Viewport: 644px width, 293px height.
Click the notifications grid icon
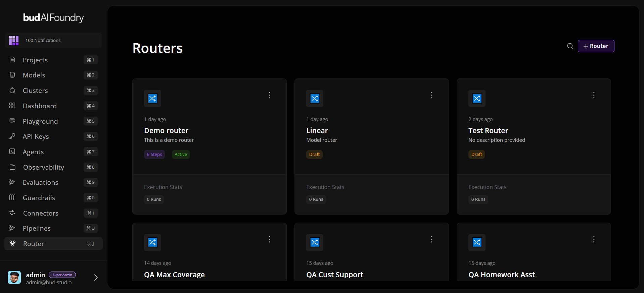click(x=14, y=40)
